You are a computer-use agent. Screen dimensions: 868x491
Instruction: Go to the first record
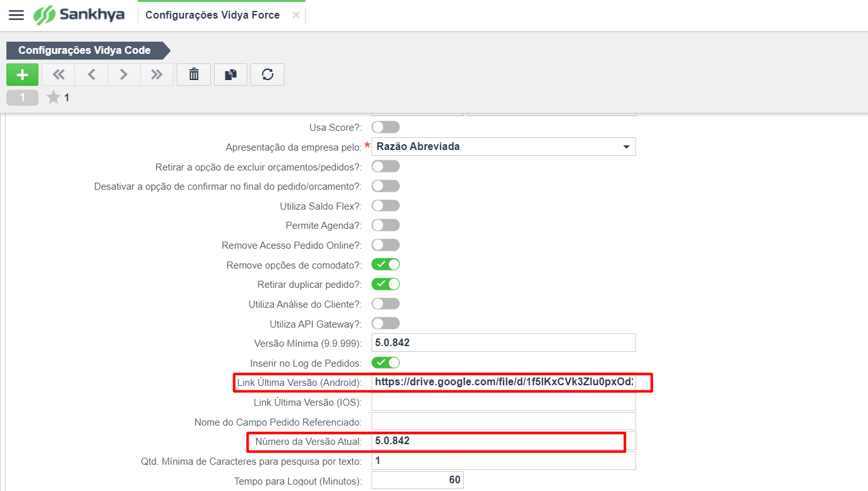58,74
